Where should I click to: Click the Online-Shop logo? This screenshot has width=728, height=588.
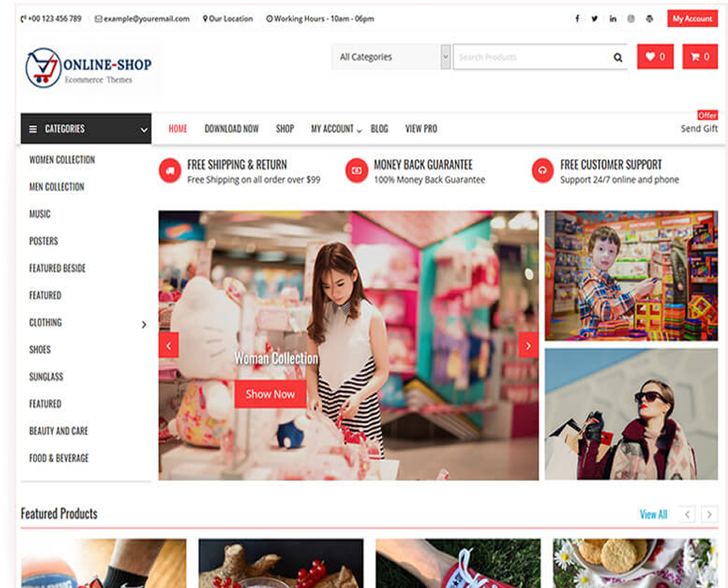88,68
